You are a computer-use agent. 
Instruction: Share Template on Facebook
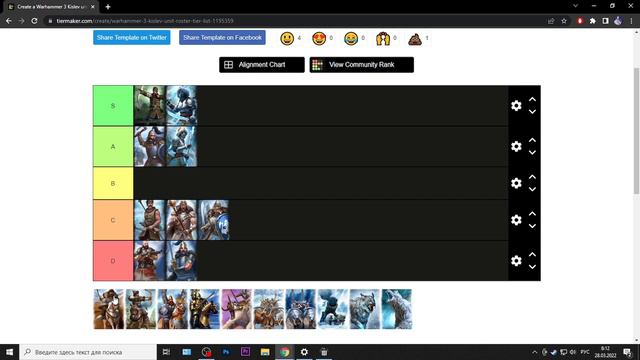[x=222, y=38]
